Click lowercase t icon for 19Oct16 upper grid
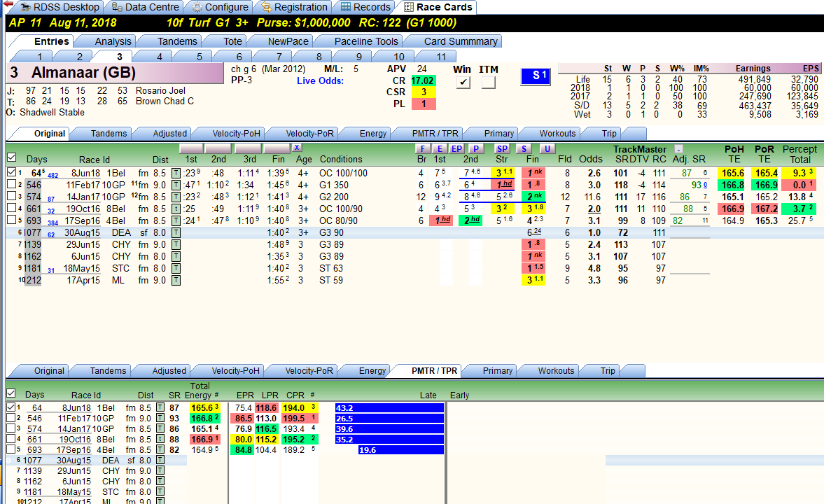The width and height of the screenshot is (824, 504). [176, 209]
